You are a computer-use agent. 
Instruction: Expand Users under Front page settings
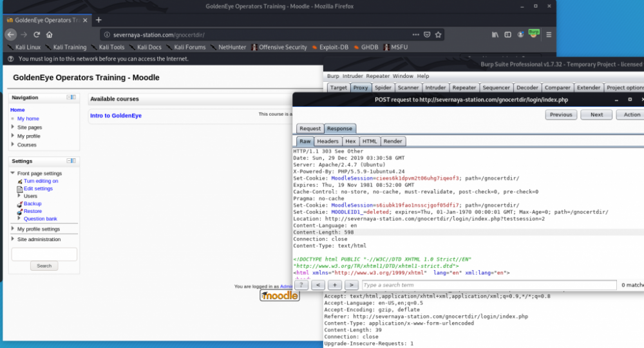[19, 196]
